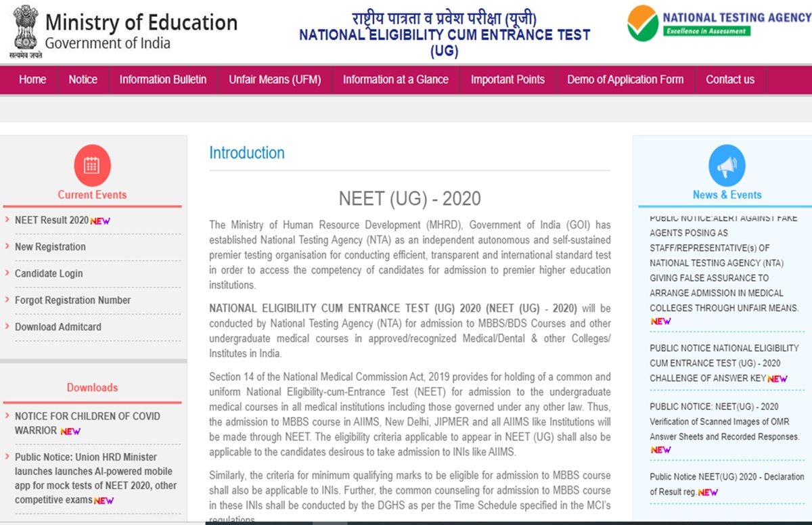The width and height of the screenshot is (812, 525).
Task: Click the NEW badge after Children of Covid Warrior
Action: coord(70,431)
